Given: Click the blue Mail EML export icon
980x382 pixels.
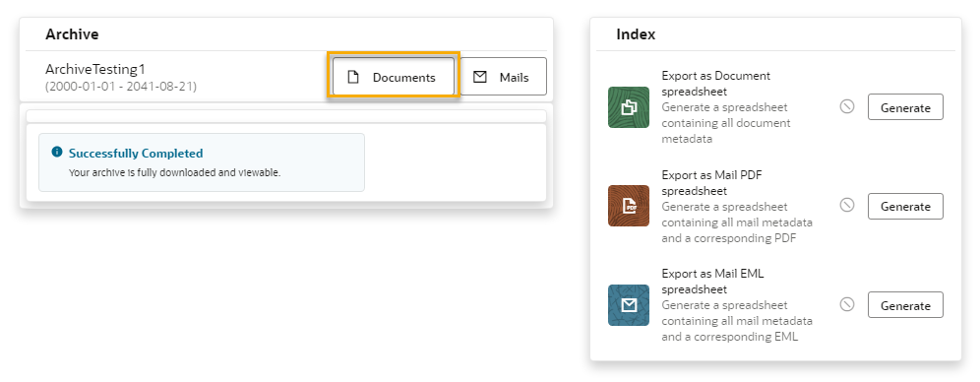Looking at the screenshot, I should coord(629,305).
